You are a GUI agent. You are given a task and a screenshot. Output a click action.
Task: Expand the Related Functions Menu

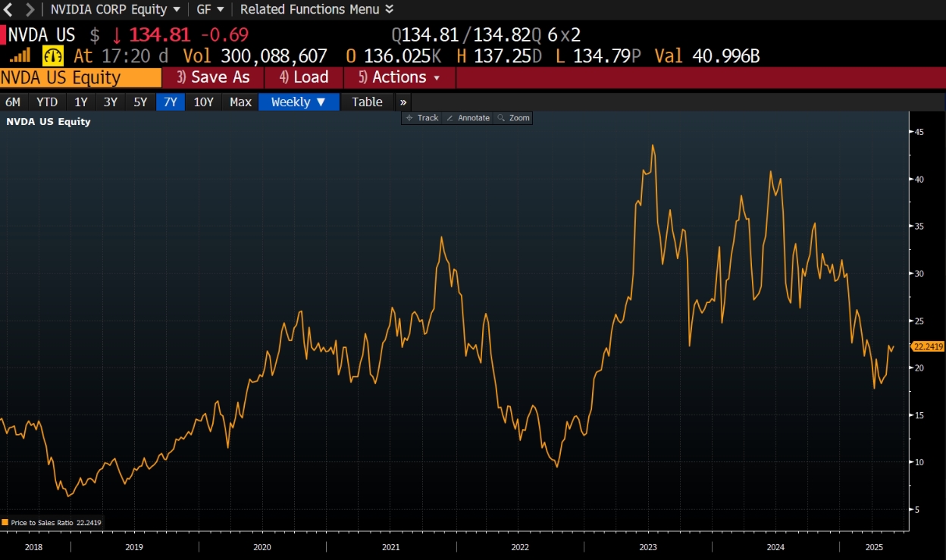click(317, 10)
